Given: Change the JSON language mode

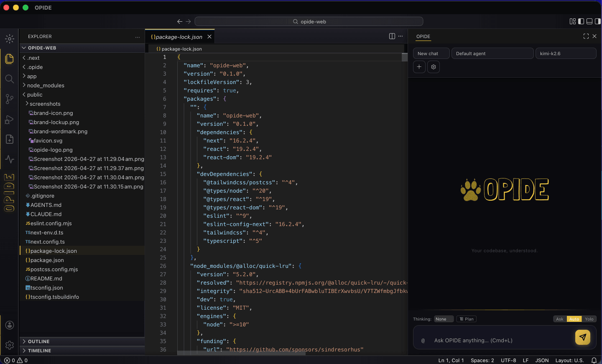Looking at the screenshot, I should point(542,360).
